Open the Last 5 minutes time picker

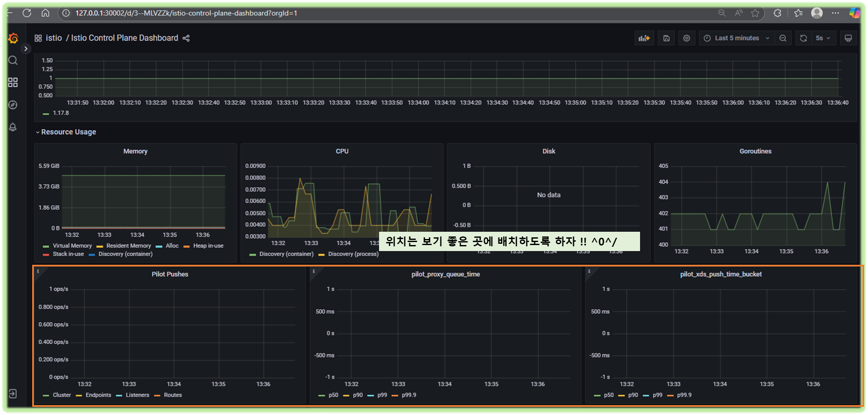pyautogui.click(x=737, y=38)
